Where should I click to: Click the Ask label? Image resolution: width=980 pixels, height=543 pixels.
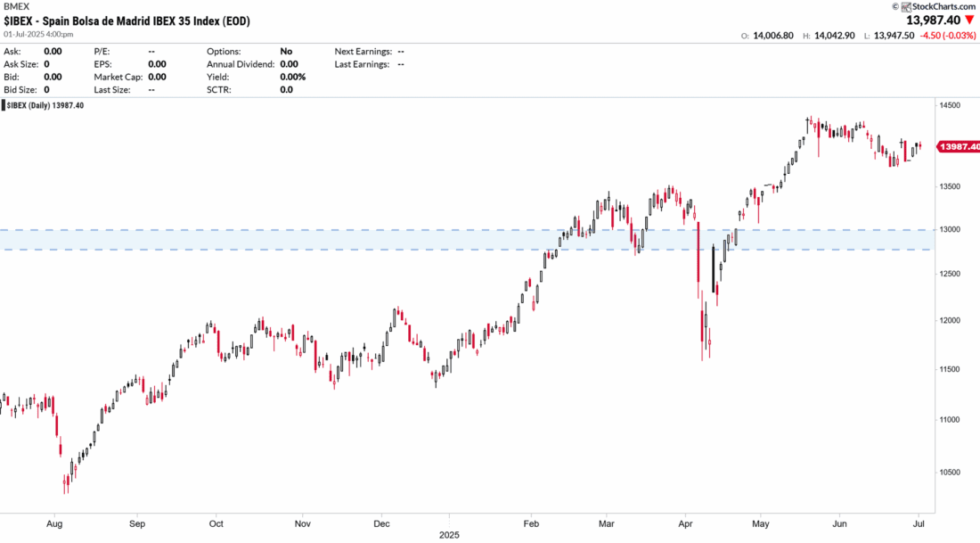point(12,52)
